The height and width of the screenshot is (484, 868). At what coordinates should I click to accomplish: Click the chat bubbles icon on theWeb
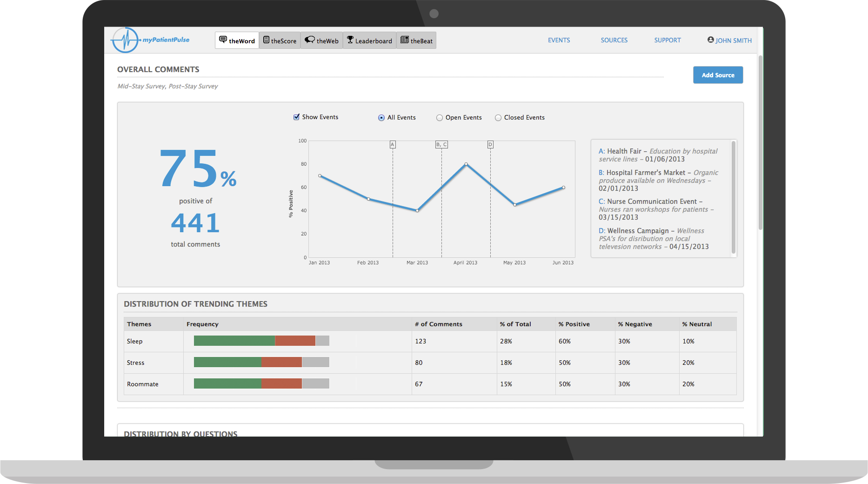pyautogui.click(x=310, y=40)
